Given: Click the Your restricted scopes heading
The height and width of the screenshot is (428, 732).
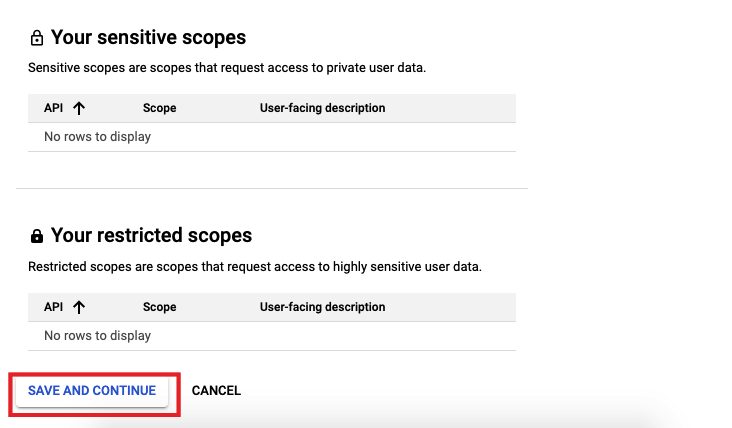Looking at the screenshot, I should tap(151, 236).
